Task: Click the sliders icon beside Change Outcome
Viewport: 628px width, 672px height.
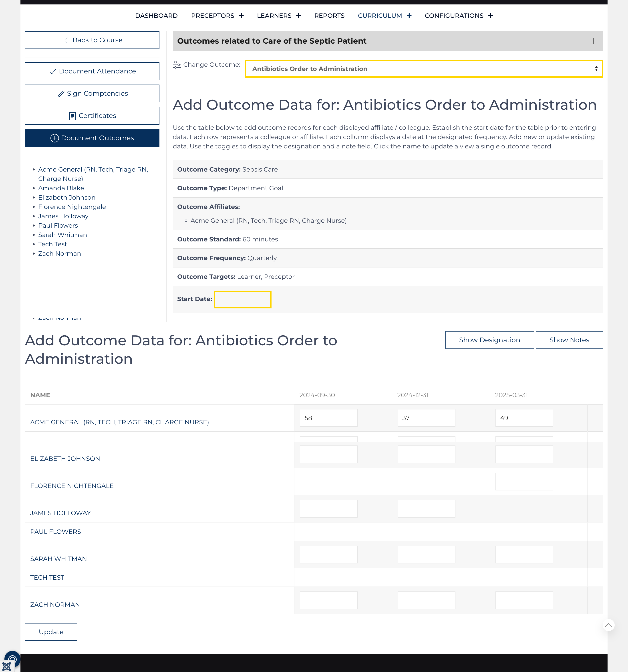Action: tap(177, 65)
